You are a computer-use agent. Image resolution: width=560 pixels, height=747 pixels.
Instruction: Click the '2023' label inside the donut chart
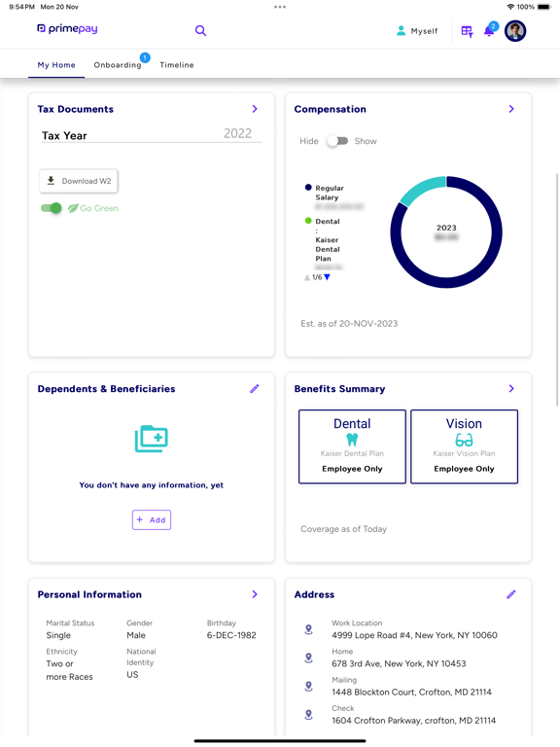point(446,228)
